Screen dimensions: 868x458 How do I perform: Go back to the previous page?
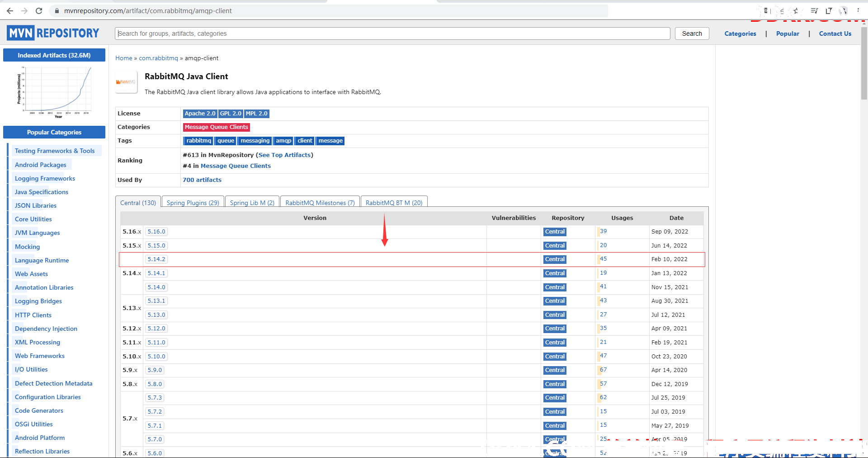(x=9, y=11)
